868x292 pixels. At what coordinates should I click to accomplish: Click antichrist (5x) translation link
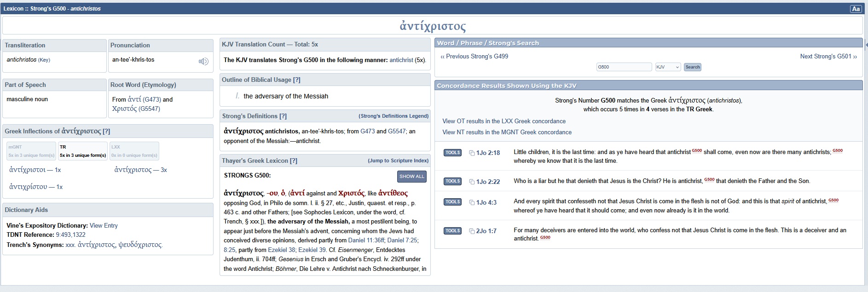401,60
